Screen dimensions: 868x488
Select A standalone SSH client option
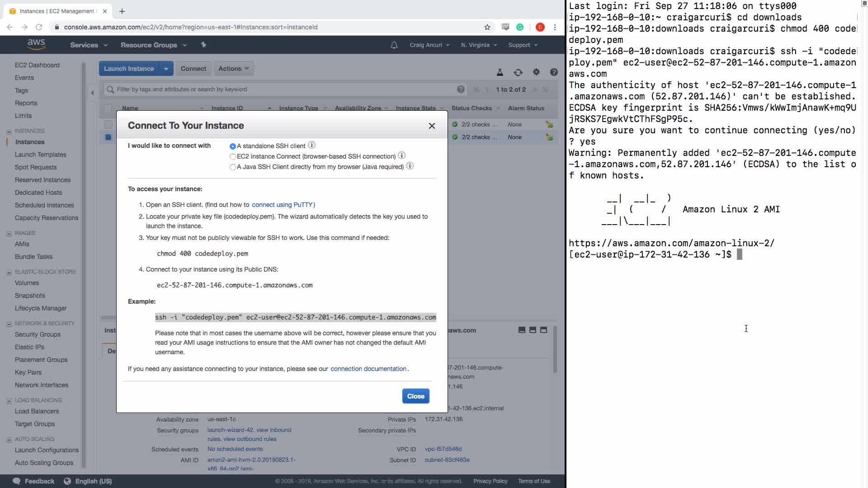click(x=233, y=146)
